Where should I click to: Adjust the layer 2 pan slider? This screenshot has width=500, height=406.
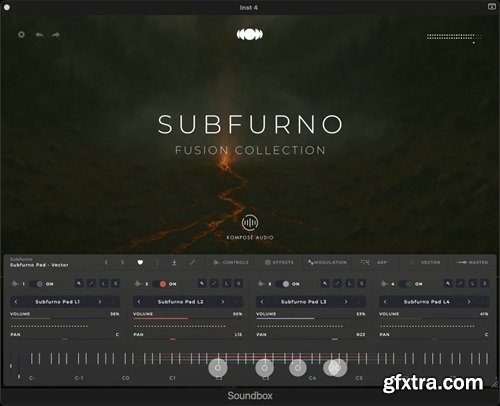click(188, 339)
